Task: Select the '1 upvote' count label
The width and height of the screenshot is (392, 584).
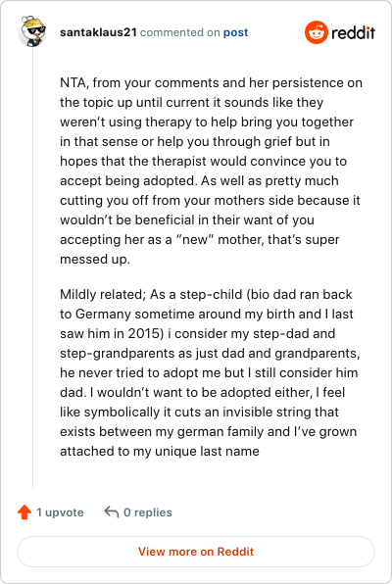Action: (60, 512)
